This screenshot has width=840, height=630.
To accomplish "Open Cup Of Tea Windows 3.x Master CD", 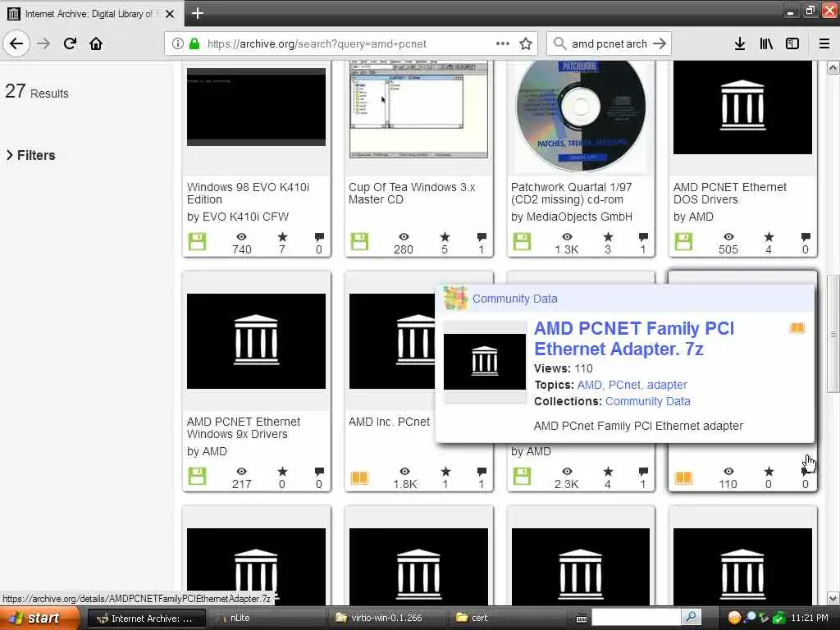I will [412, 193].
